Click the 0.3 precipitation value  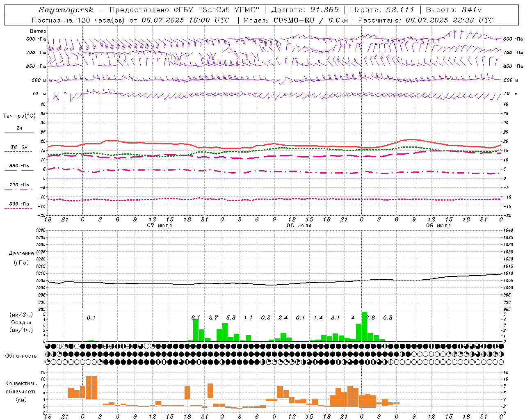click(x=388, y=317)
